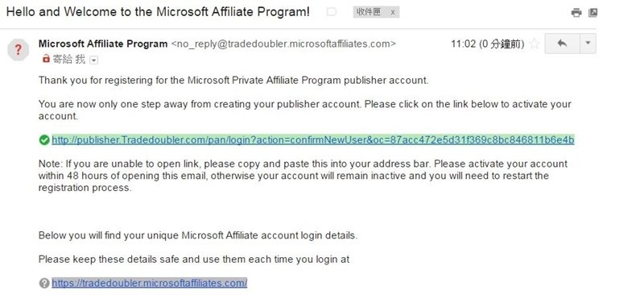
Task: Click gray question icon before tradedoubler link
Action: [44, 283]
